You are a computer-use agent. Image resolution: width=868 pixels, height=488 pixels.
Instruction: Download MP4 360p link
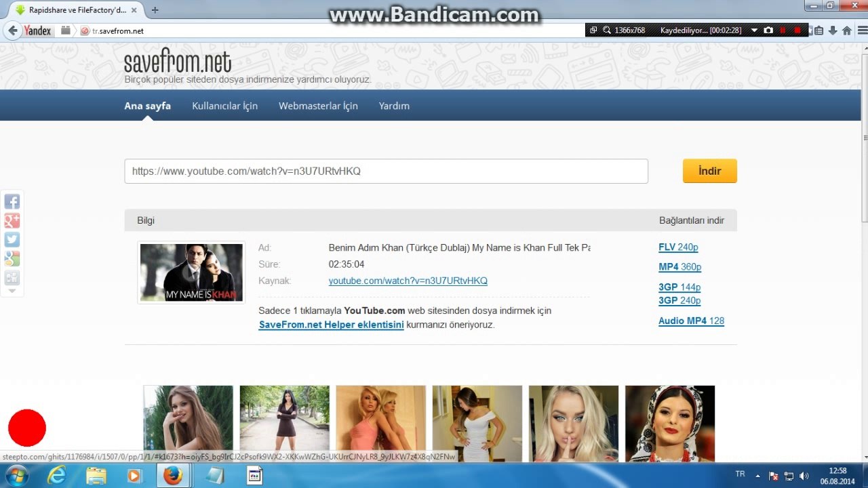[x=679, y=267]
